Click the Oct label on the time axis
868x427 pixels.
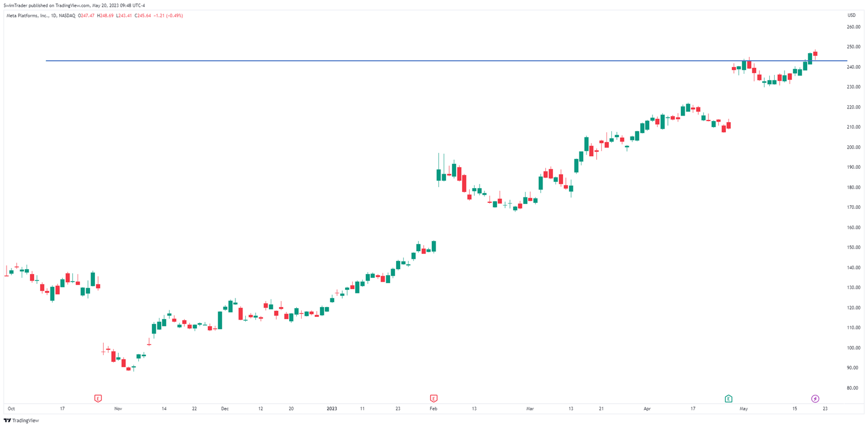[11, 409]
